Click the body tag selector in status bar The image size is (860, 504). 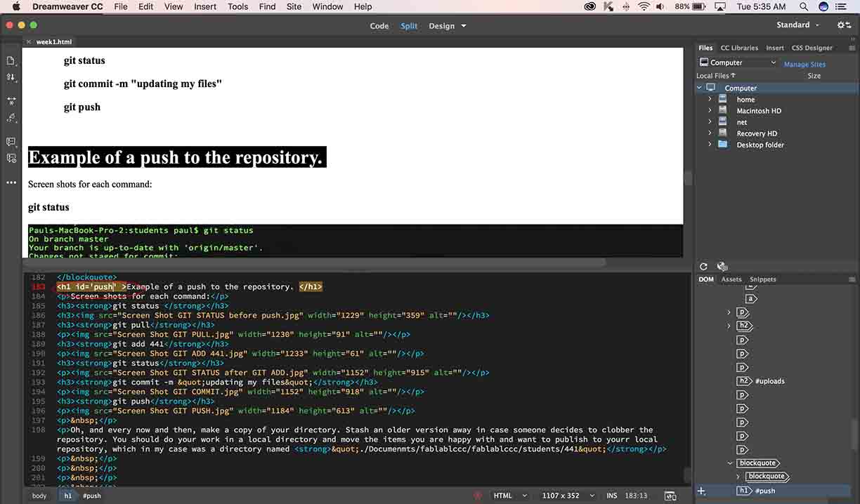pyautogui.click(x=39, y=496)
